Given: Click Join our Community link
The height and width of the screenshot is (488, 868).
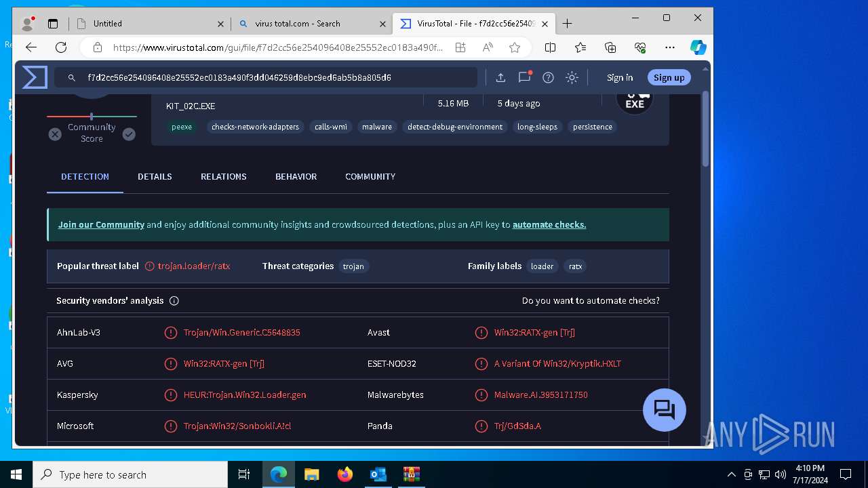Looking at the screenshot, I should (101, 224).
